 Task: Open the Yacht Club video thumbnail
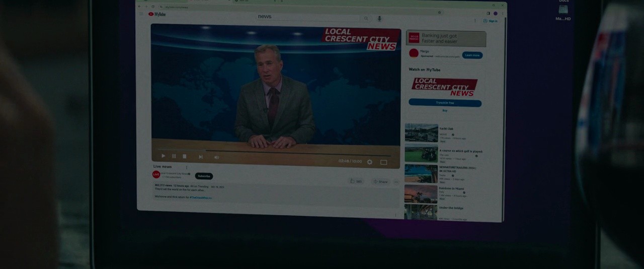[x=421, y=133]
